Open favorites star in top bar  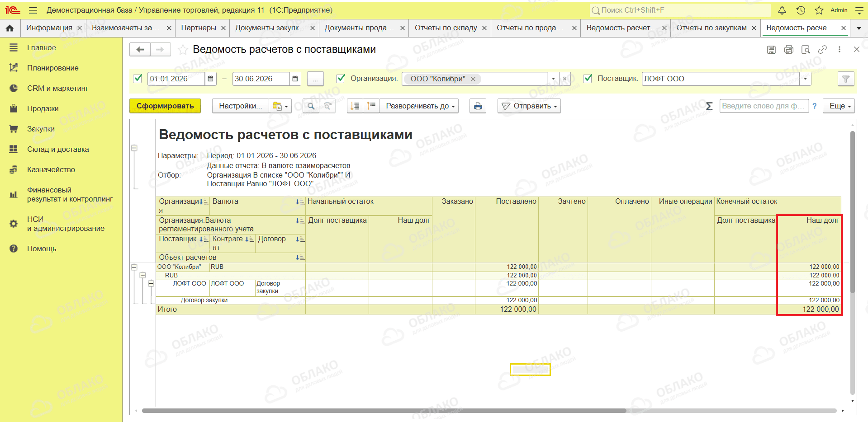click(x=819, y=10)
